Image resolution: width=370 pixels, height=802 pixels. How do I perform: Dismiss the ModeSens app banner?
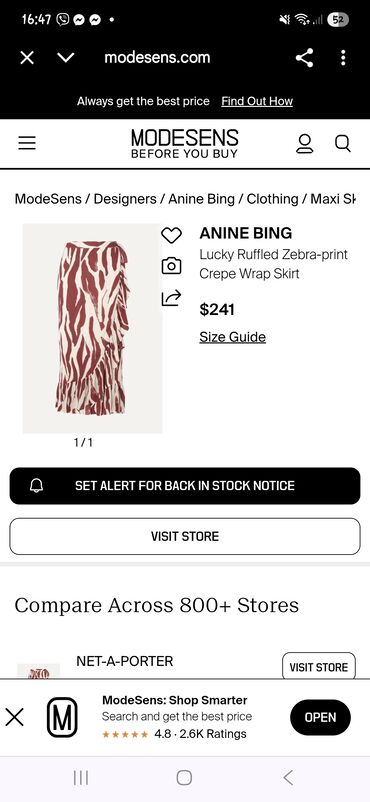[14, 717]
